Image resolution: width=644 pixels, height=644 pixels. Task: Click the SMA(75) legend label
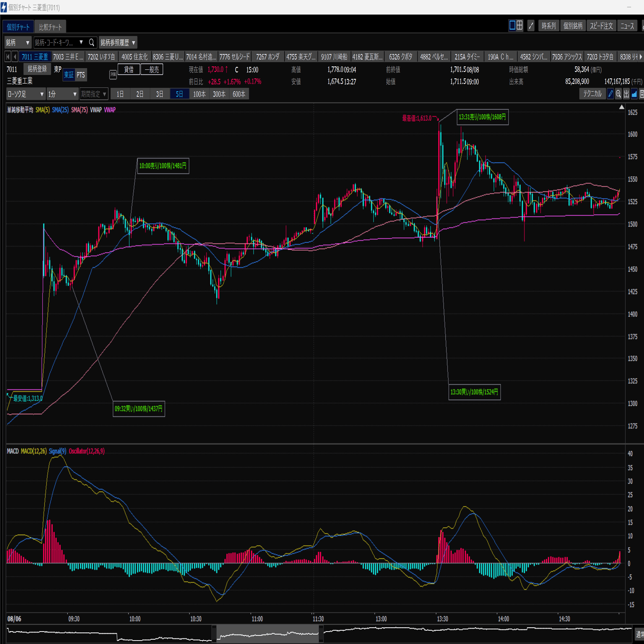tap(79, 110)
